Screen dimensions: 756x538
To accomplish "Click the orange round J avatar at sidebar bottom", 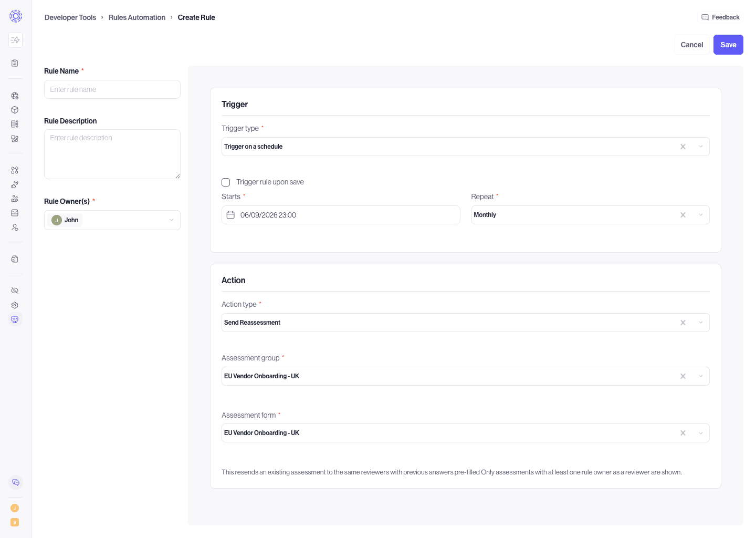I will (15, 508).
